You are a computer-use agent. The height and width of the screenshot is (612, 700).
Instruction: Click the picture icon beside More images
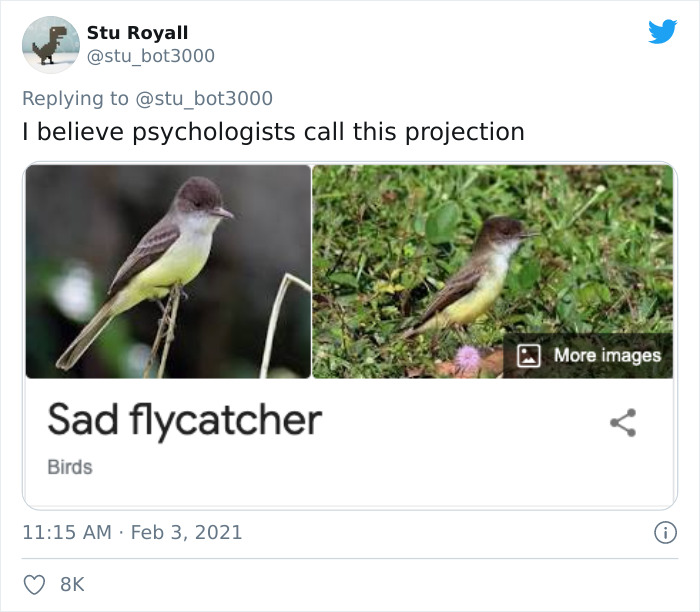529,355
